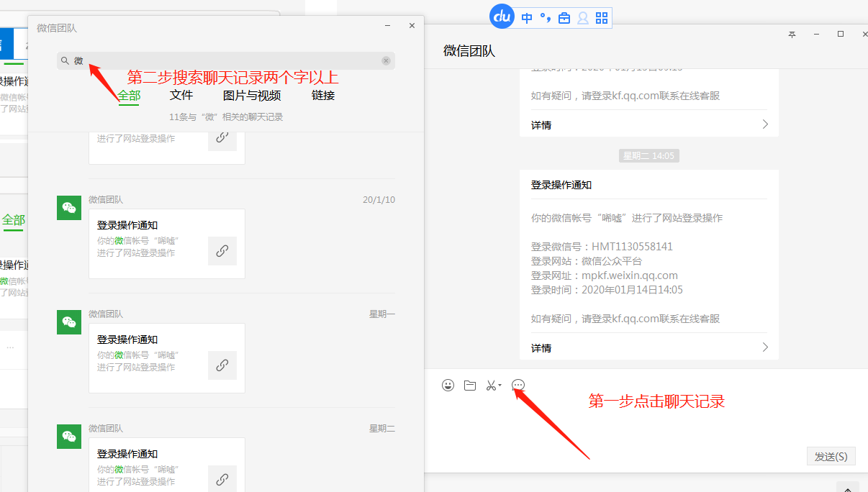Click the 发送(S) send button
Viewport: 868px width, 492px height.
pos(831,456)
